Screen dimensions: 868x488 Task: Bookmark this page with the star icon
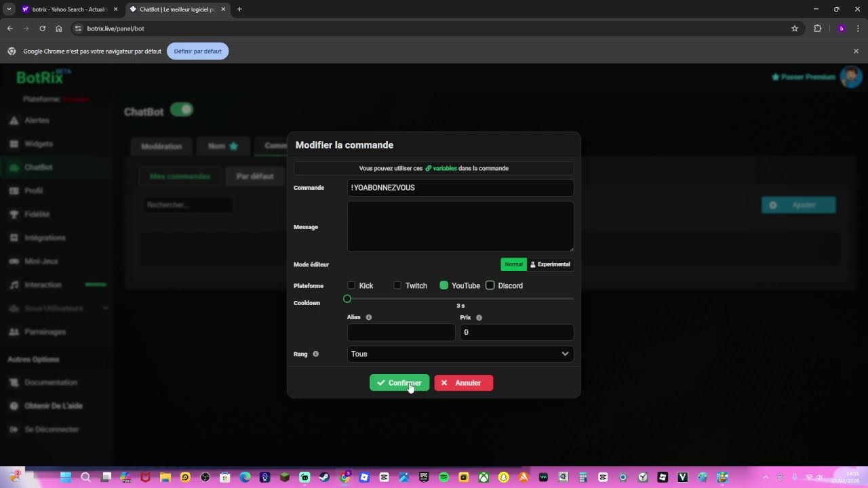coord(795,28)
